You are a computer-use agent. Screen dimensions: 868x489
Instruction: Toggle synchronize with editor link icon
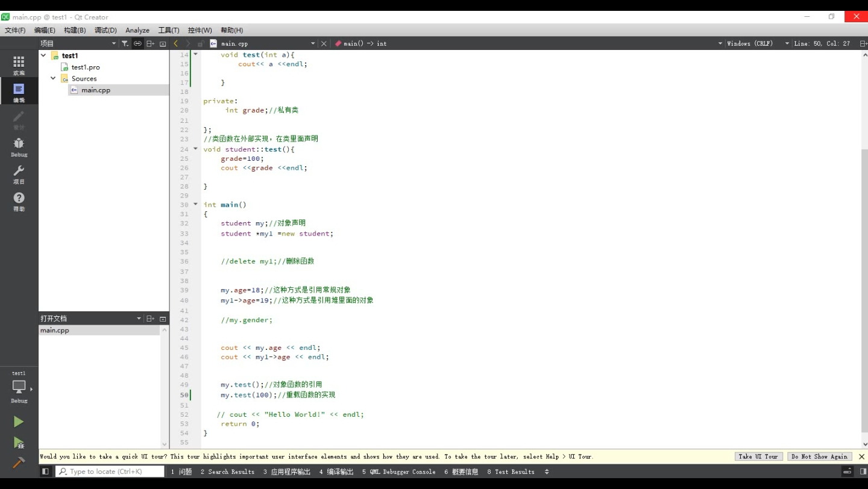tap(137, 43)
